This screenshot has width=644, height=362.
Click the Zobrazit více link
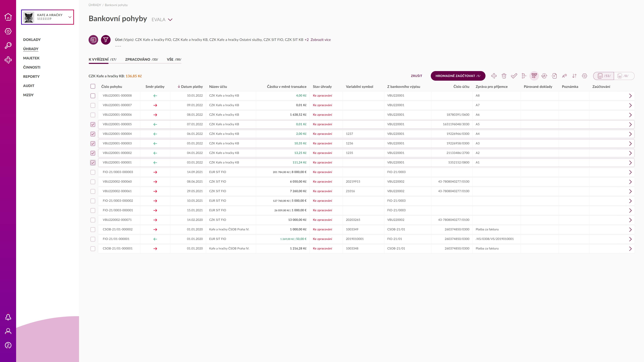(321, 40)
